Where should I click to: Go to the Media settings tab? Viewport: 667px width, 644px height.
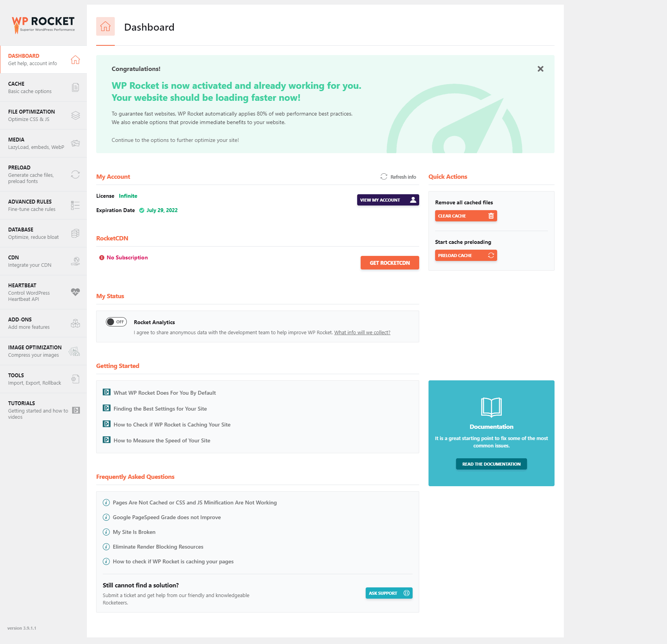(x=43, y=143)
